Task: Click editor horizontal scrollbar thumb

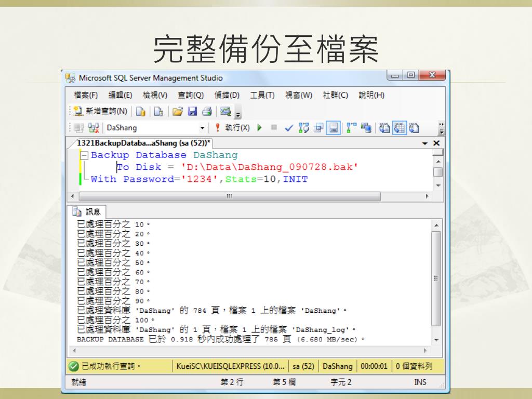Action: point(230,196)
